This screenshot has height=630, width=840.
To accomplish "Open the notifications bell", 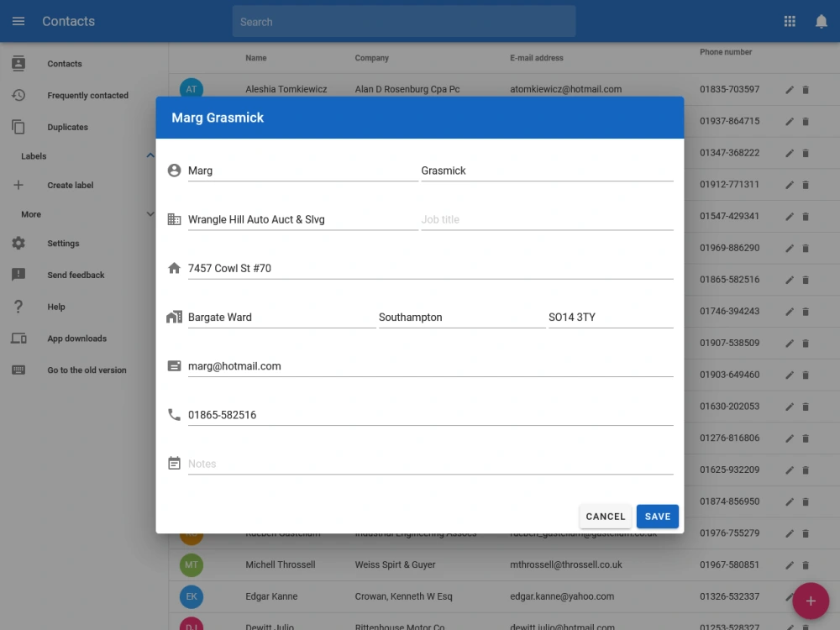I will (x=821, y=22).
